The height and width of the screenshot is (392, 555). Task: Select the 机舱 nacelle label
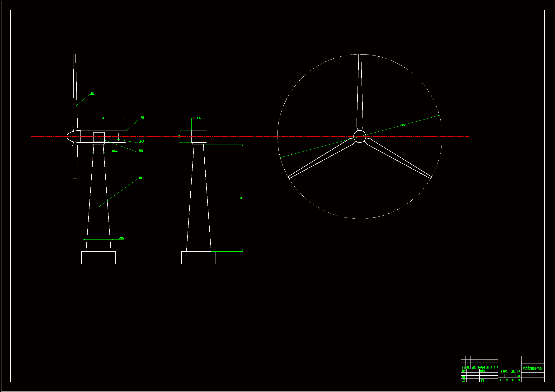point(142,118)
